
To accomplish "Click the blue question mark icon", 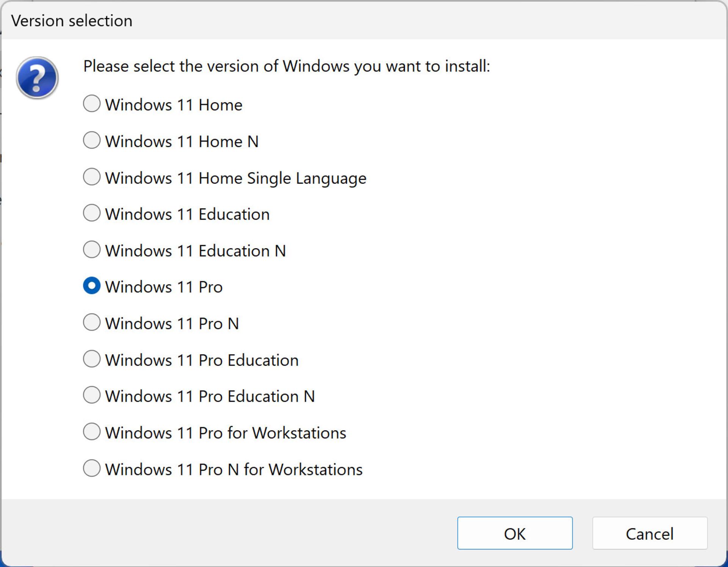I will tap(37, 78).
